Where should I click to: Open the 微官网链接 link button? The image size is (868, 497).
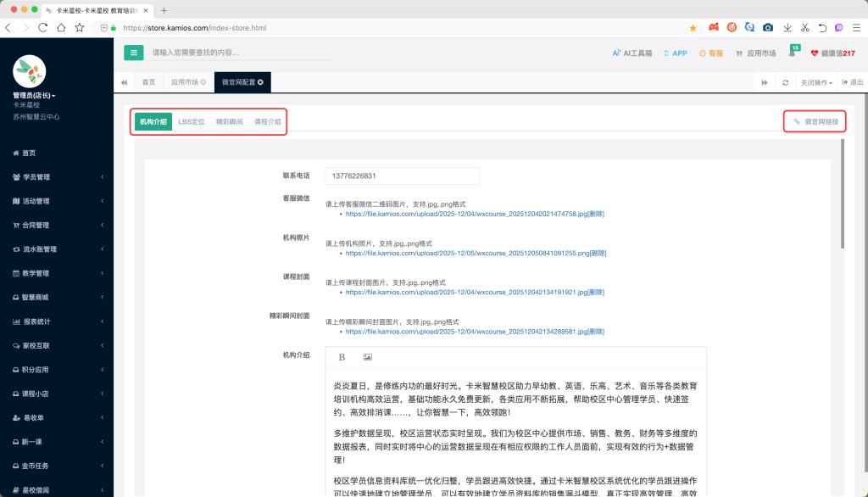815,121
